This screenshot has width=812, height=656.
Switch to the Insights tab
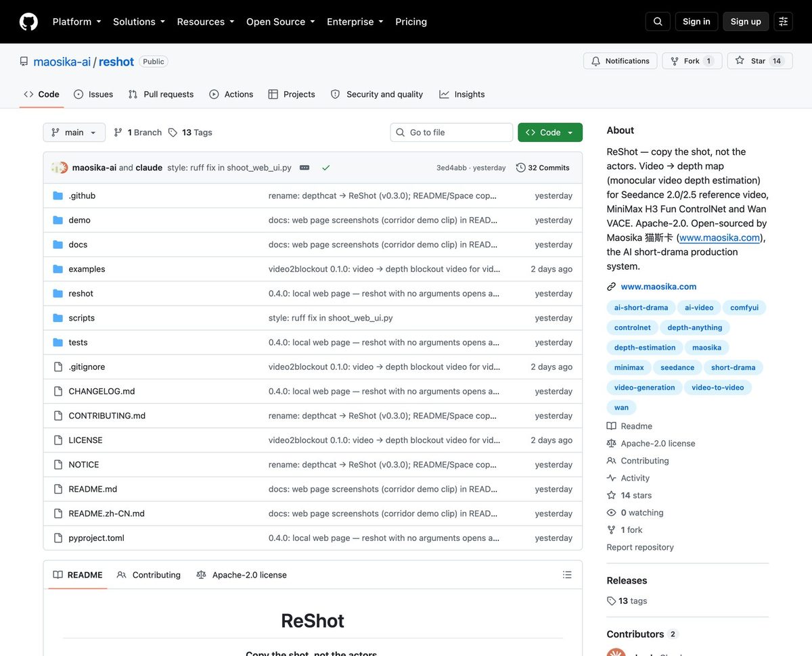pos(462,95)
